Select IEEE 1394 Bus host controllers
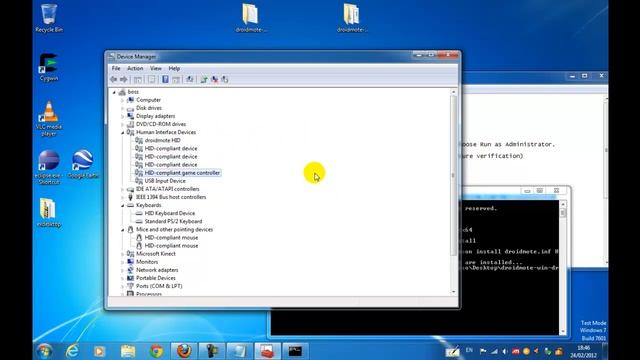The width and height of the screenshot is (640, 360). point(171,197)
